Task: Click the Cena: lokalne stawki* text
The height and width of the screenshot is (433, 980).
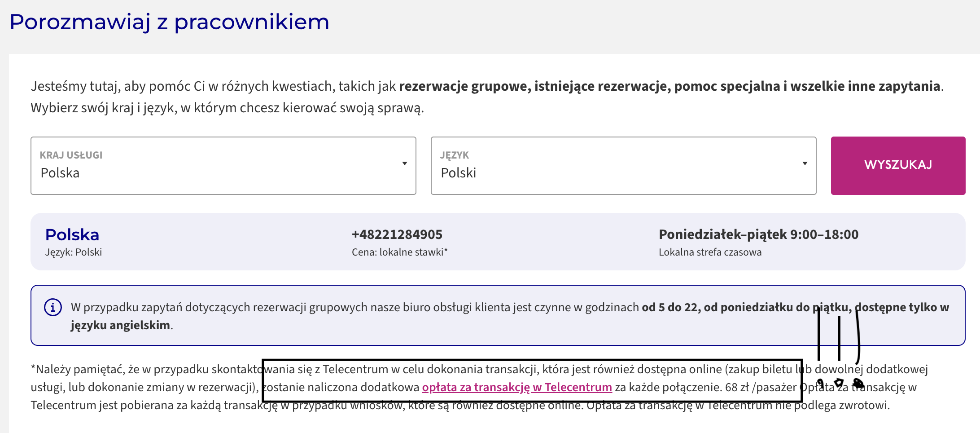Action: click(400, 252)
